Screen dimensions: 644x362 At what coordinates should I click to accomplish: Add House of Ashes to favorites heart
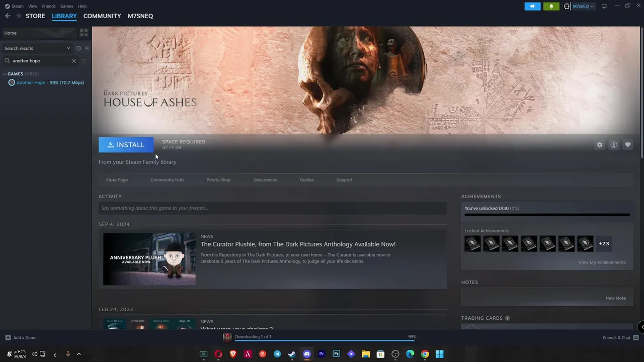(628, 145)
